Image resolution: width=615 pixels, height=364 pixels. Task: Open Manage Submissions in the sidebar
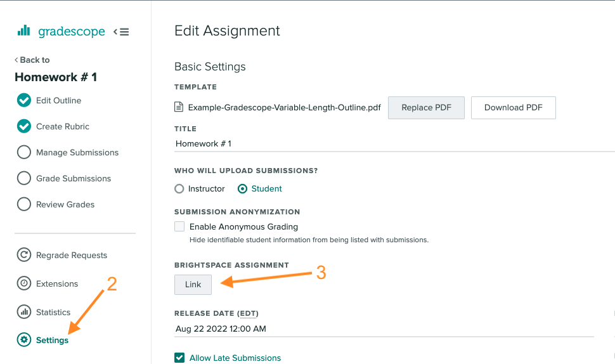77,152
